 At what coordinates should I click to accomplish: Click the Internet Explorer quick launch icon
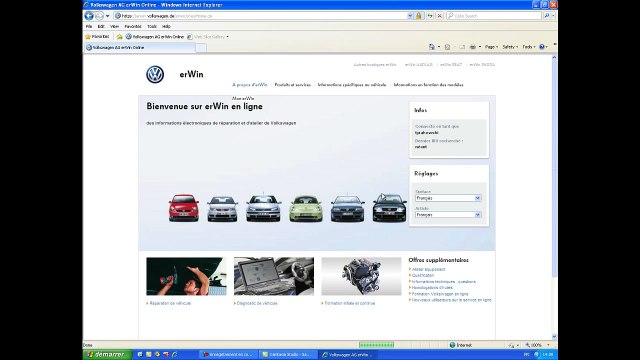point(175,354)
